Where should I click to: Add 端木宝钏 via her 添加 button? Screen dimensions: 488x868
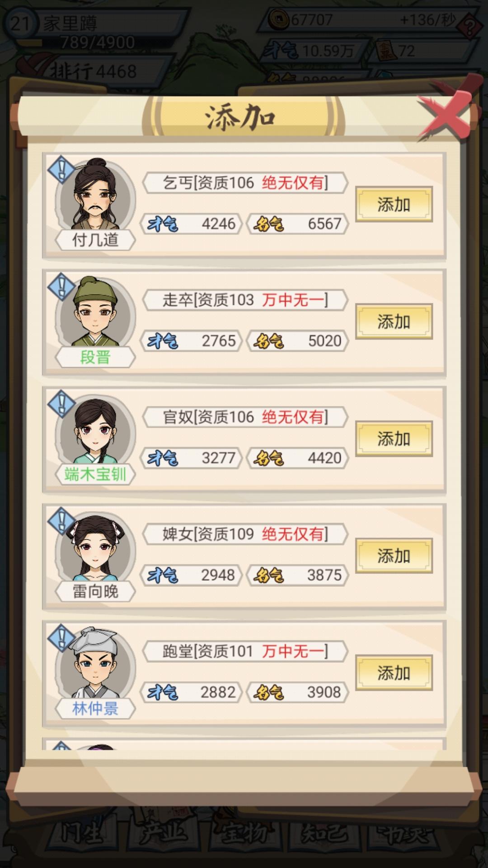tap(394, 439)
